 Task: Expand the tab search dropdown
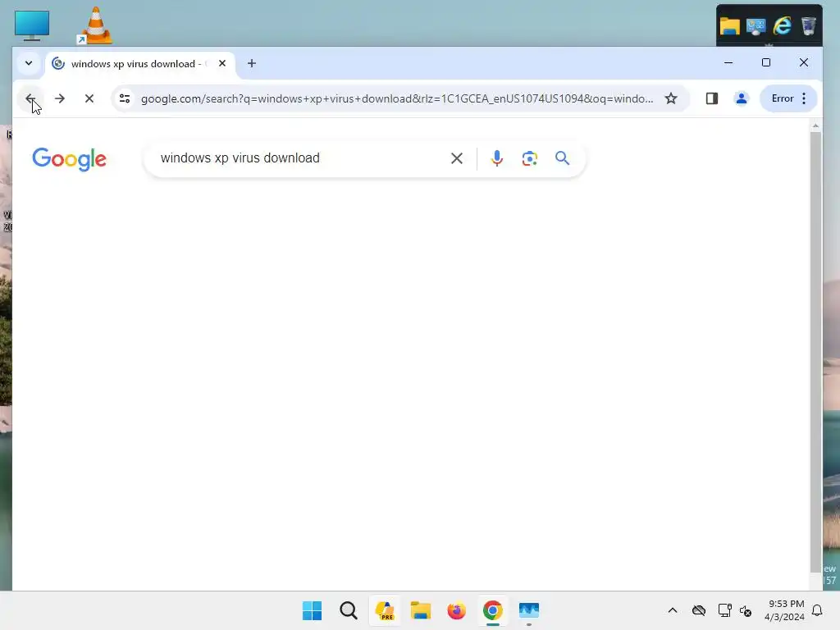point(29,63)
